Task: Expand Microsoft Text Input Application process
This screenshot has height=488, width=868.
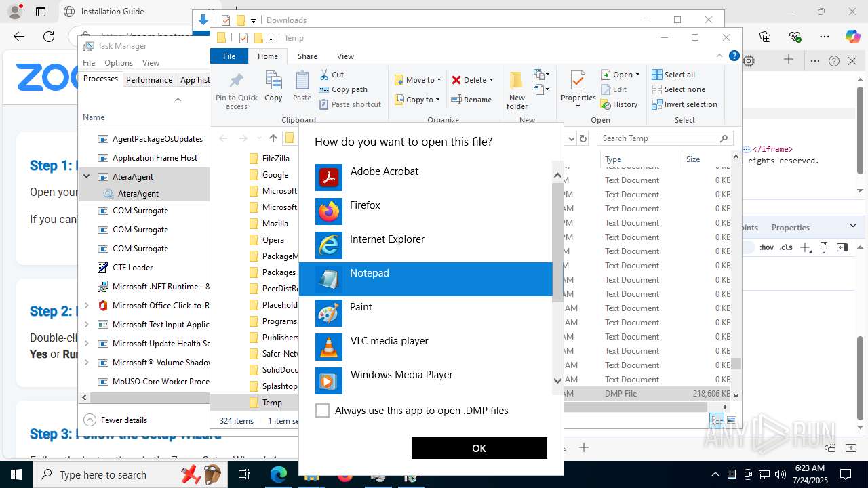Action: tap(86, 325)
